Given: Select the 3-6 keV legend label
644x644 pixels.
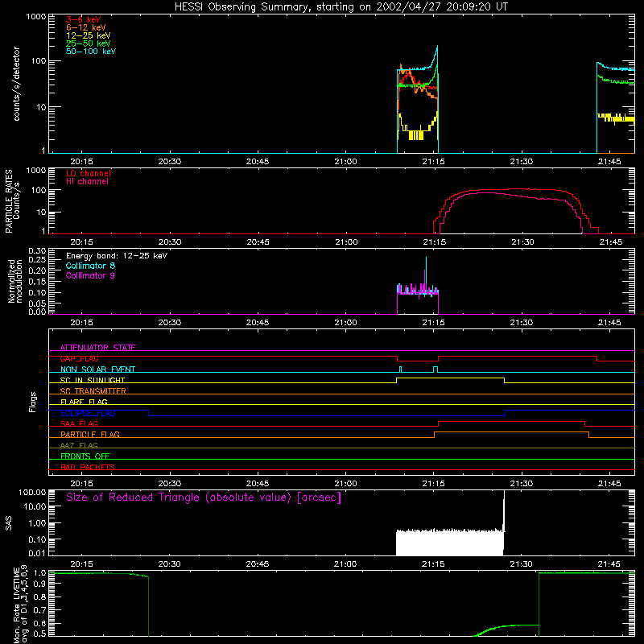Looking at the screenshot, I should click(x=84, y=19).
